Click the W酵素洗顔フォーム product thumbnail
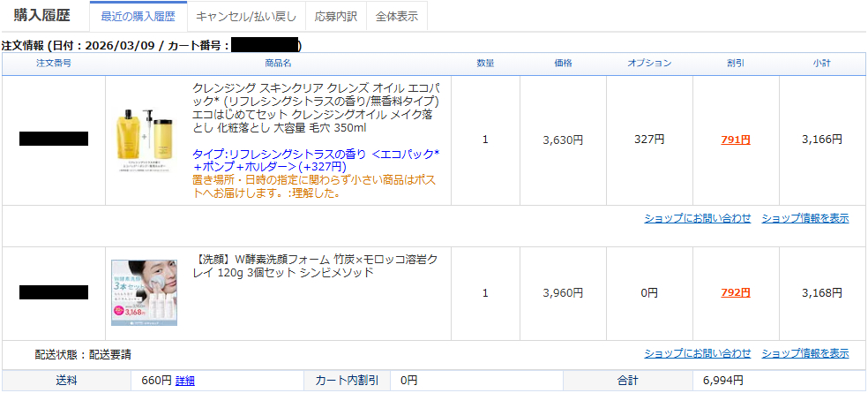This screenshot has height=393, width=868. [144, 292]
